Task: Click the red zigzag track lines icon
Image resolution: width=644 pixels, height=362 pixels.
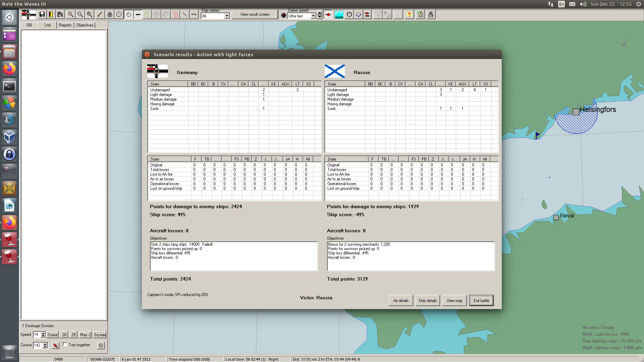Action: pyautogui.click(x=175, y=14)
